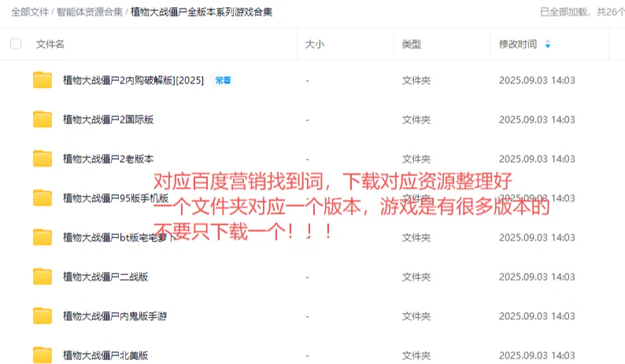Viewport: 625px width, 364px height.
Task: Open the 植物大战僵尸95版手机版 folder icon
Action: point(43,198)
